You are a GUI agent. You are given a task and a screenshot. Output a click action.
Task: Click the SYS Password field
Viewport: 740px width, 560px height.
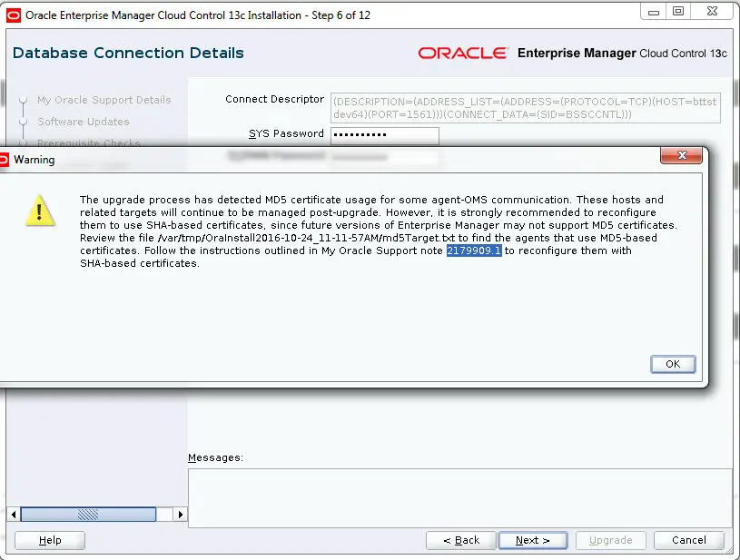[385, 135]
